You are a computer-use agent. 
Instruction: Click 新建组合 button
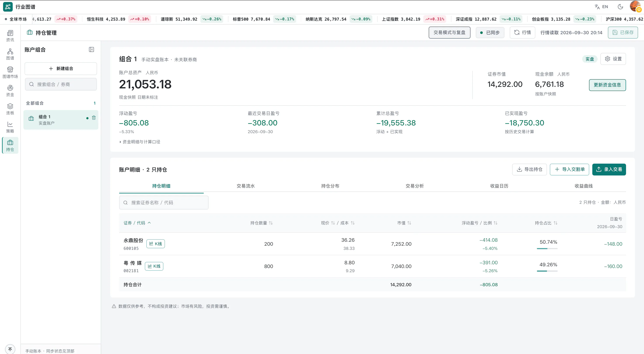tap(61, 69)
